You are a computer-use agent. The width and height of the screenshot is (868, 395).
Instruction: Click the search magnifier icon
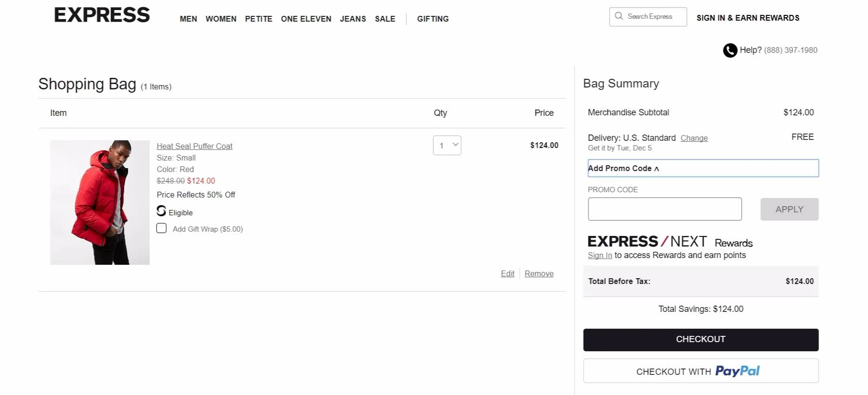tap(619, 16)
